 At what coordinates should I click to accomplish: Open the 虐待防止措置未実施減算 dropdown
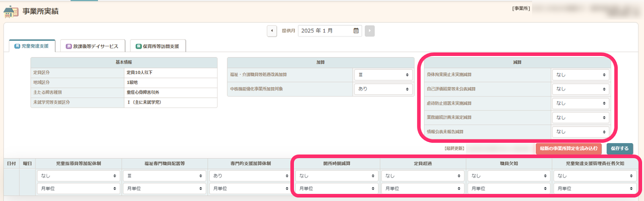point(580,103)
